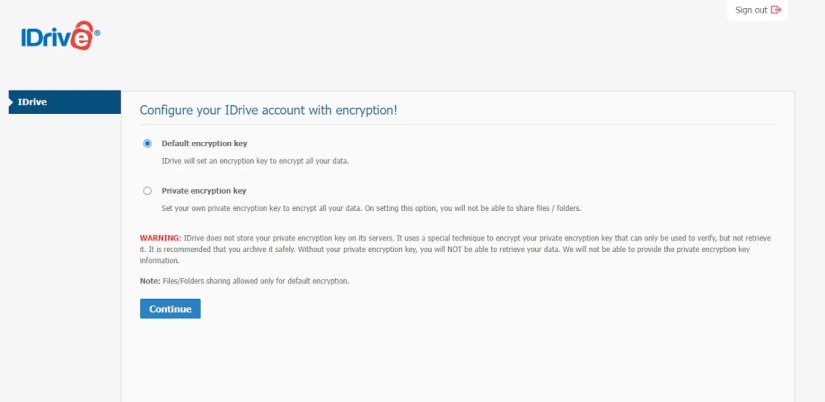The height and width of the screenshot is (402, 825).
Task: Click the 'Configure your IDrive account' heading
Action: click(268, 109)
